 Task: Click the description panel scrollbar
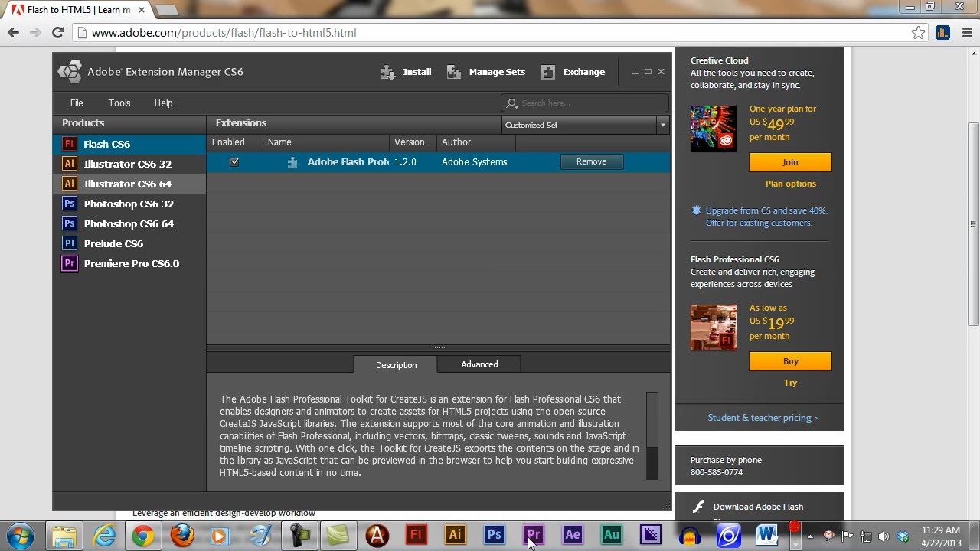(652, 435)
